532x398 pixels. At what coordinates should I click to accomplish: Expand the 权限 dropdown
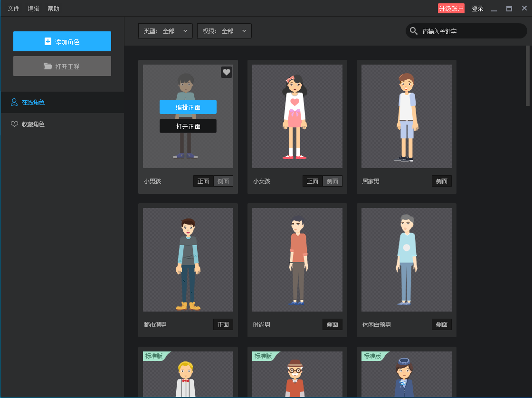224,31
